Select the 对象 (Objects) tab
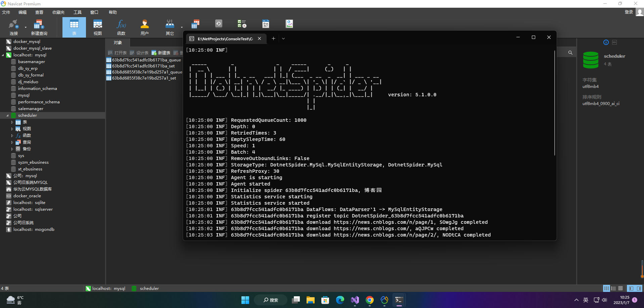The image size is (644, 308). (118, 43)
